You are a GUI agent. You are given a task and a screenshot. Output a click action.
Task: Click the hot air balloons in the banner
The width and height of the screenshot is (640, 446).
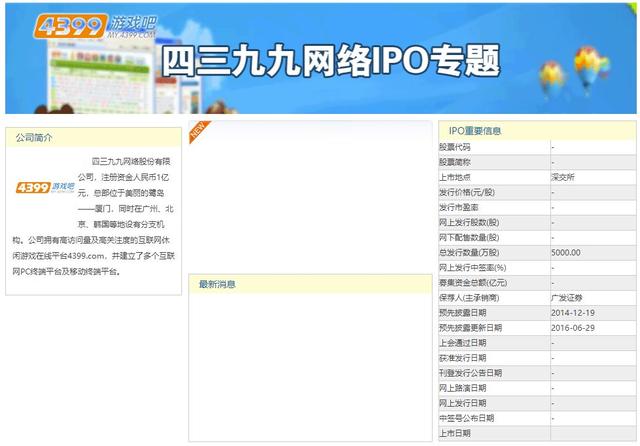click(x=575, y=73)
